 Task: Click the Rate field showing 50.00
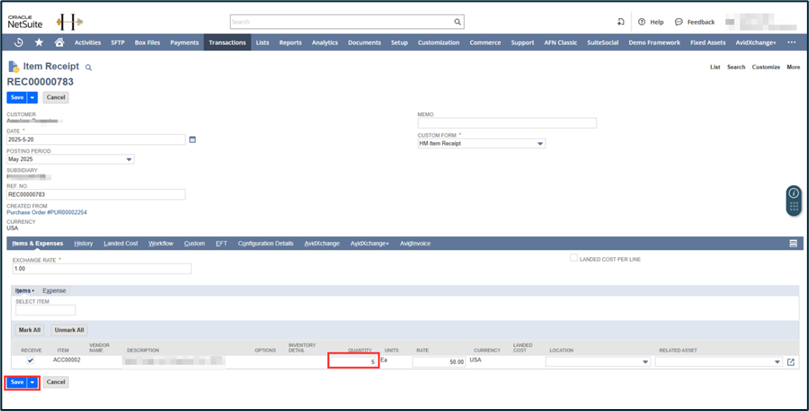[439, 362]
